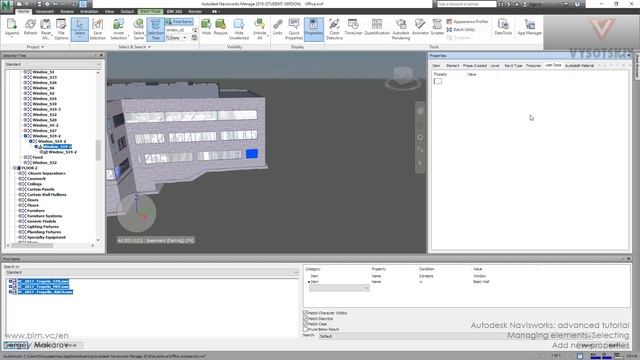This screenshot has width=640, height=360.
Task: Activate the Select tool
Action: 80,29
